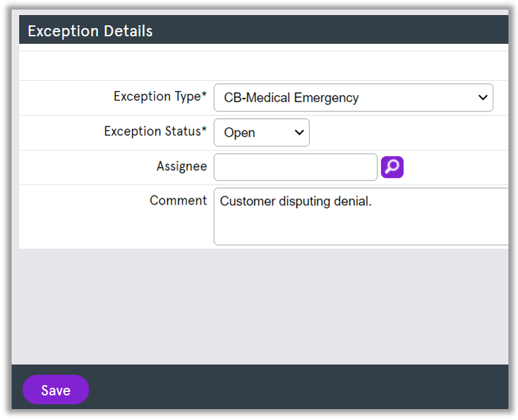Focus the Assignee text field

[x=295, y=167]
